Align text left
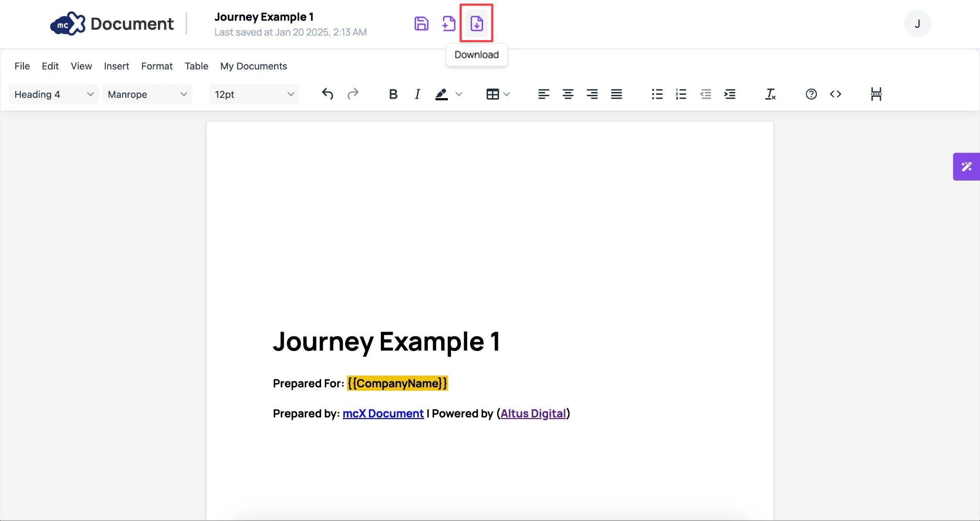Viewport: 980px width, 521px height. tap(544, 94)
